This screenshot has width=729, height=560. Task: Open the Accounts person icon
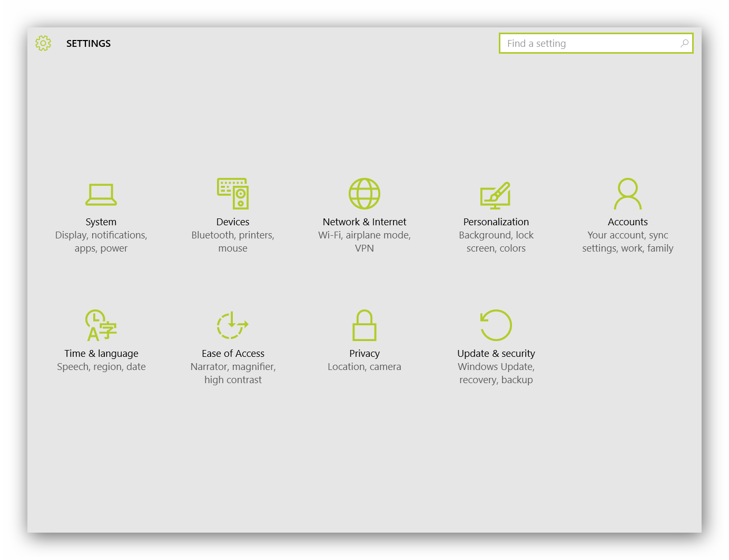pos(628,194)
